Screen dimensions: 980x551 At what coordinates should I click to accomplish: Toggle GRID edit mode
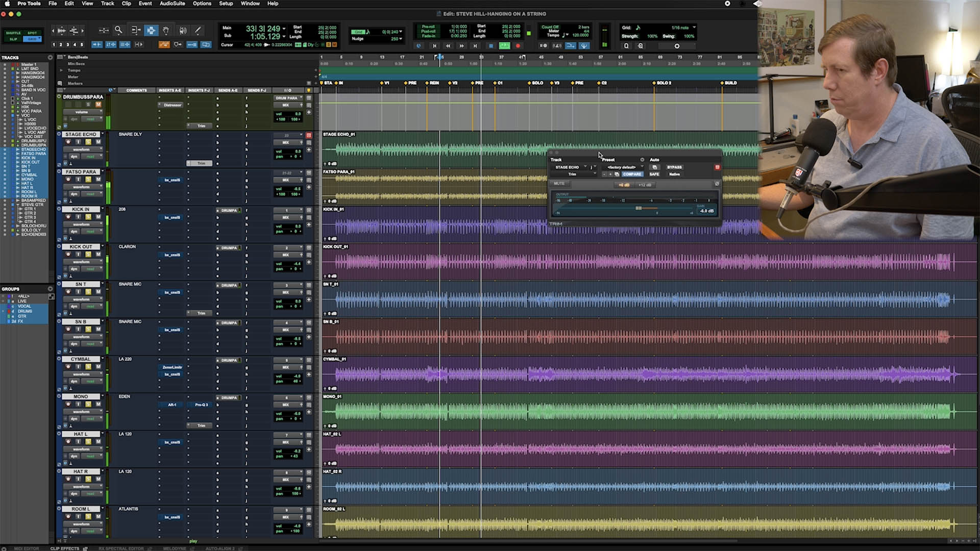coord(32,39)
